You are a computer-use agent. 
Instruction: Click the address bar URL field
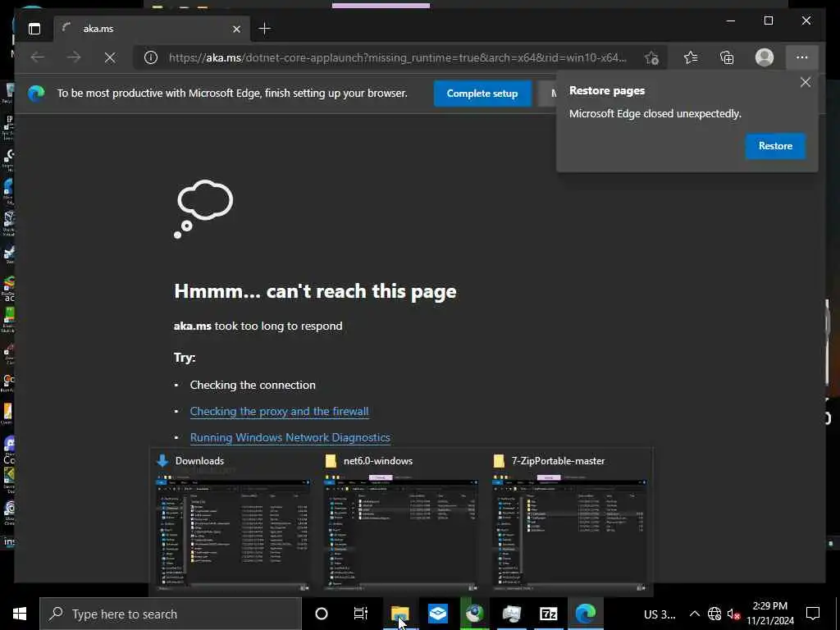[x=398, y=57]
